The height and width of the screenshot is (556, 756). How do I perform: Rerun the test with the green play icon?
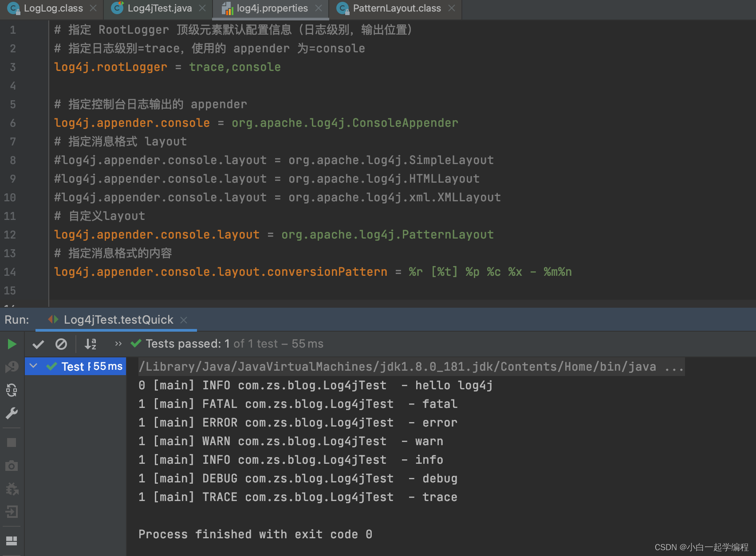(x=12, y=344)
